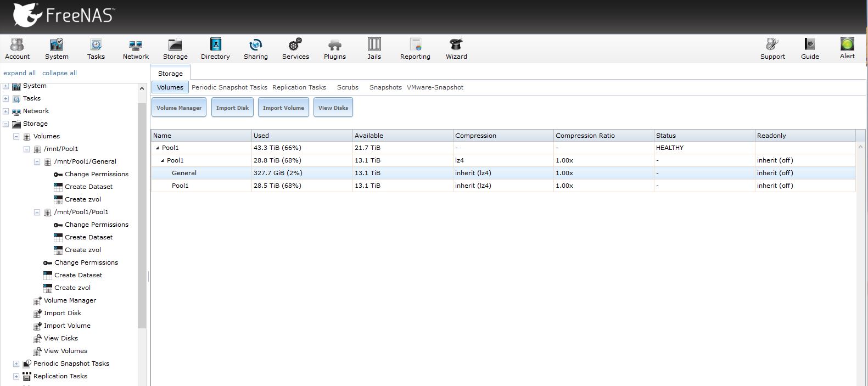
Task: Sort by the Used column header
Action: point(302,136)
